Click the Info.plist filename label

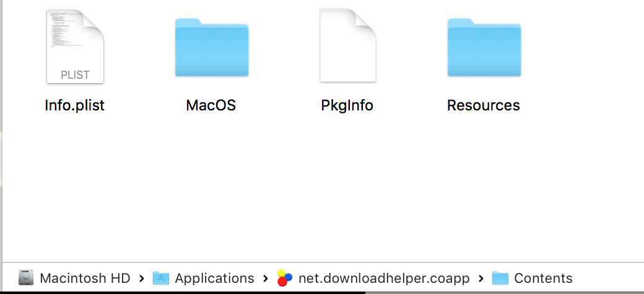(x=75, y=105)
